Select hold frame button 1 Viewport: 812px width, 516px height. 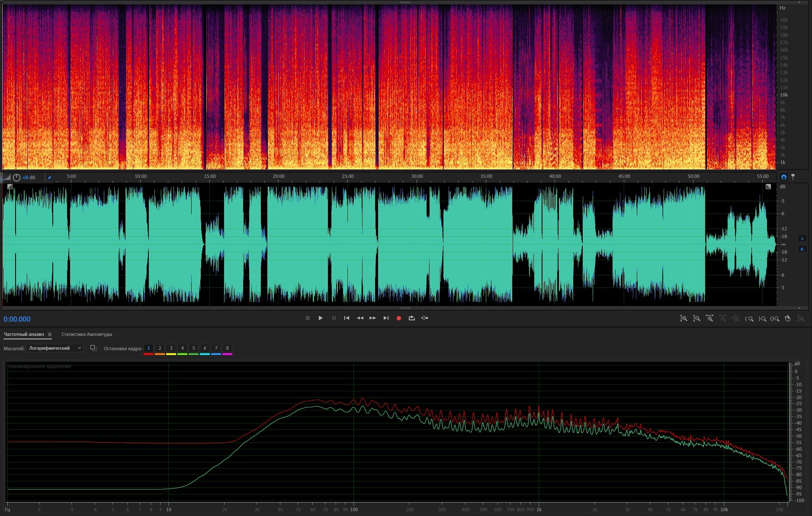[148, 348]
